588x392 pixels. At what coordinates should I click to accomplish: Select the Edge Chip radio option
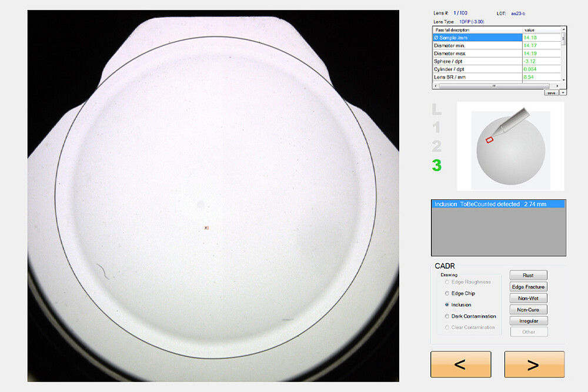(x=447, y=293)
